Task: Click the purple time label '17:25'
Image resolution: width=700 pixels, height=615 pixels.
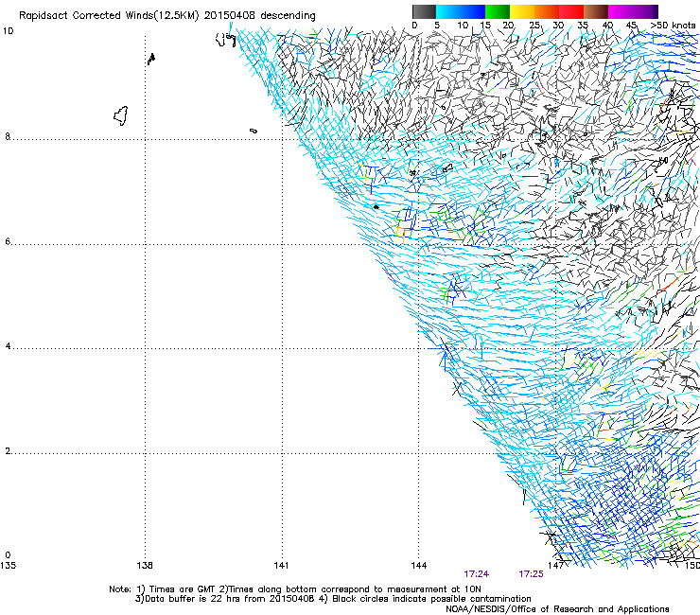Action: [531, 574]
